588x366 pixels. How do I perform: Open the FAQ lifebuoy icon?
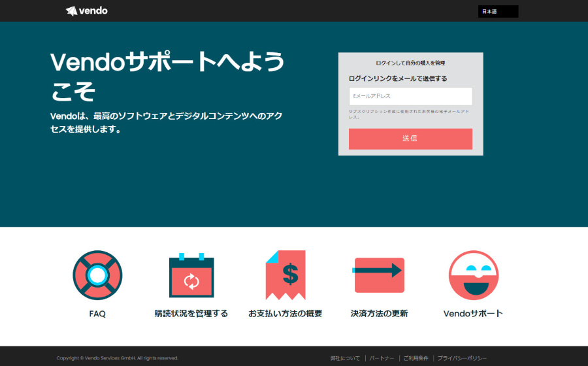97,275
